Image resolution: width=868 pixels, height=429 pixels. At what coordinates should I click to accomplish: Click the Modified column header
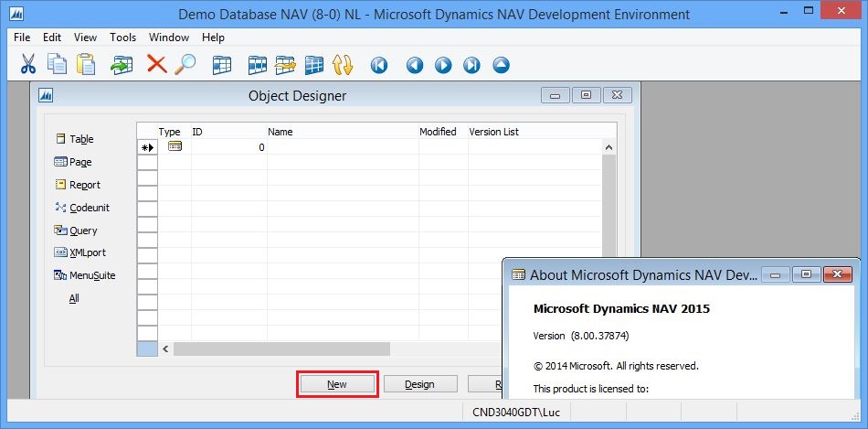click(438, 132)
